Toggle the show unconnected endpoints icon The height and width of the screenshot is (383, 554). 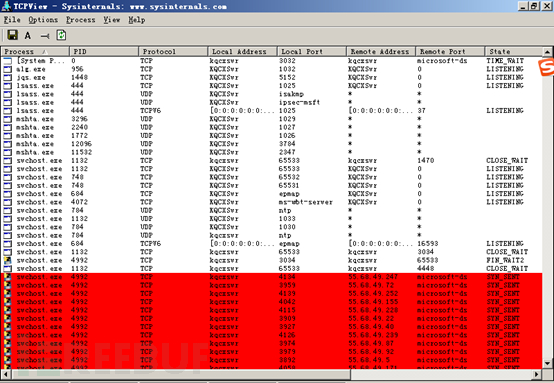(45, 36)
